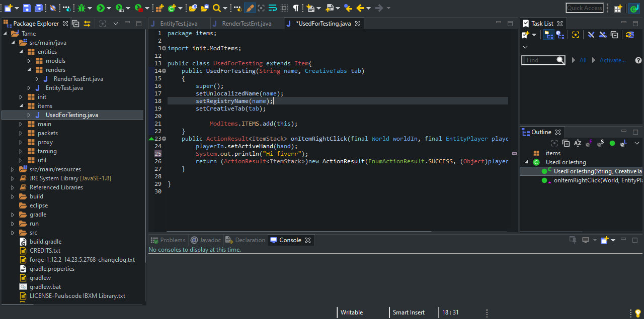Expand the src/main/resources folder
The height and width of the screenshot is (319, 644).
(13, 169)
